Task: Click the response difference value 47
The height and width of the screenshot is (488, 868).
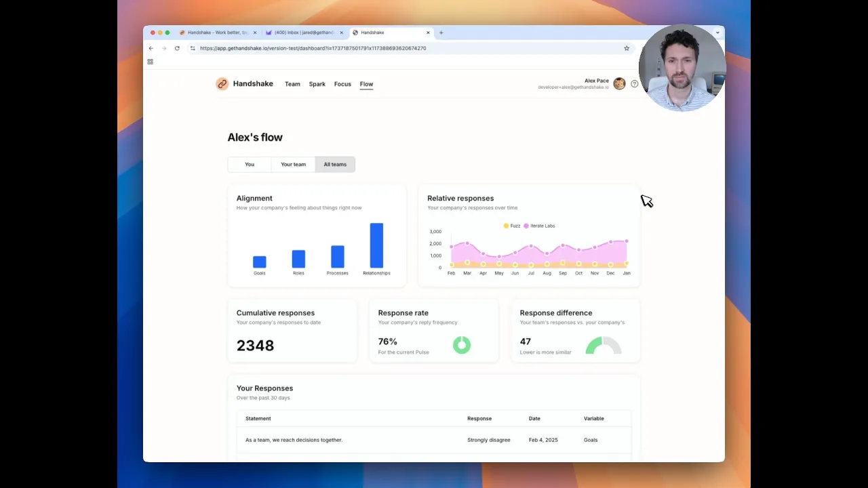Action: pyautogui.click(x=526, y=342)
